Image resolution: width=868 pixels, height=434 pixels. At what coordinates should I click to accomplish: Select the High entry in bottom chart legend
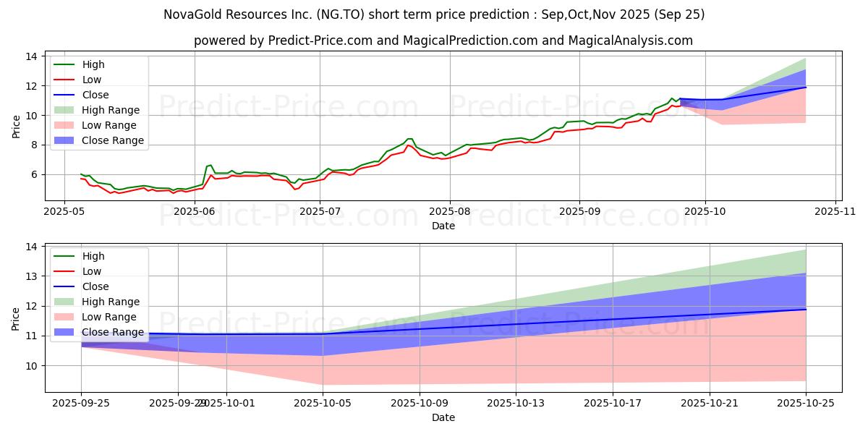coord(93,256)
